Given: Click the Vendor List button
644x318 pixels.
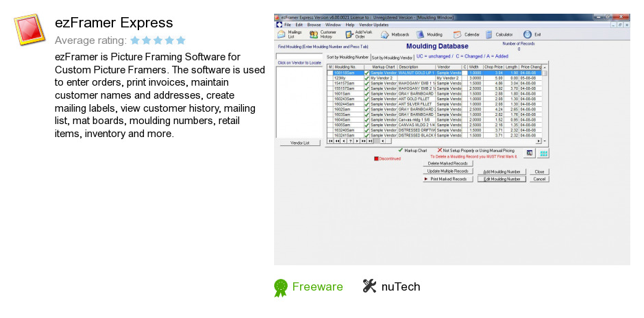Looking at the screenshot, I should tap(300, 143).
